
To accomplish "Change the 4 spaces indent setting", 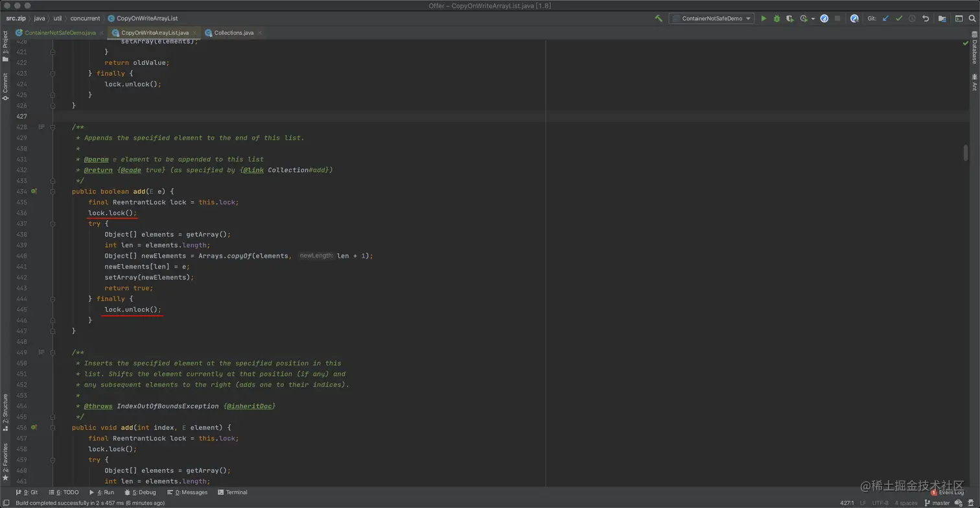I will click(x=906, y=503).
